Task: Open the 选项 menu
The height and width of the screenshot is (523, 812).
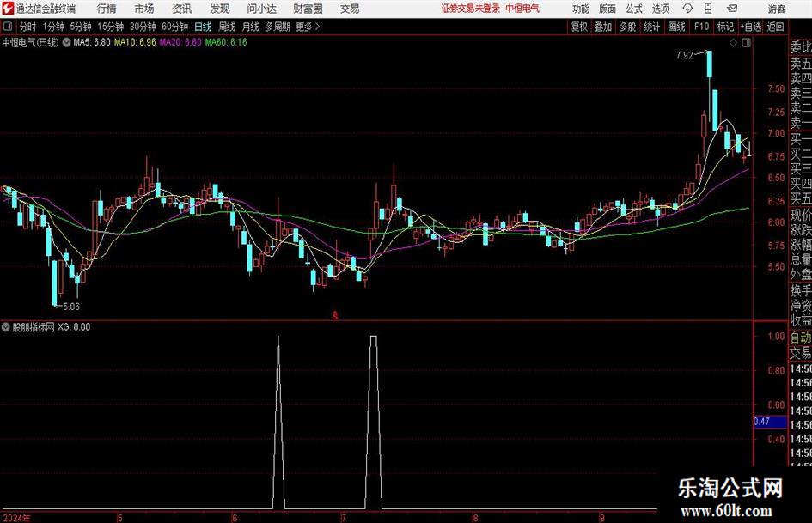Action: [x=660, y=9]
